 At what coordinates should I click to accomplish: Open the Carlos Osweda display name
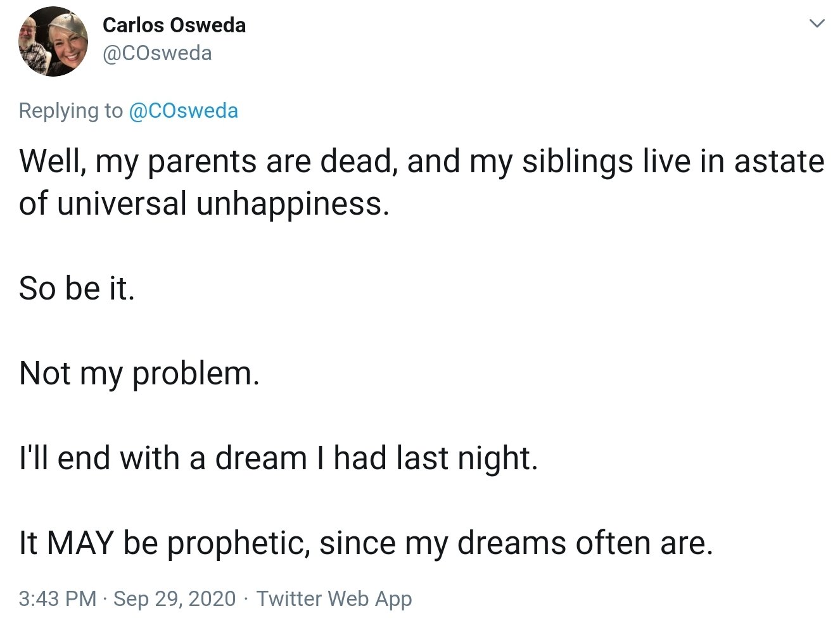click(174, 25)
